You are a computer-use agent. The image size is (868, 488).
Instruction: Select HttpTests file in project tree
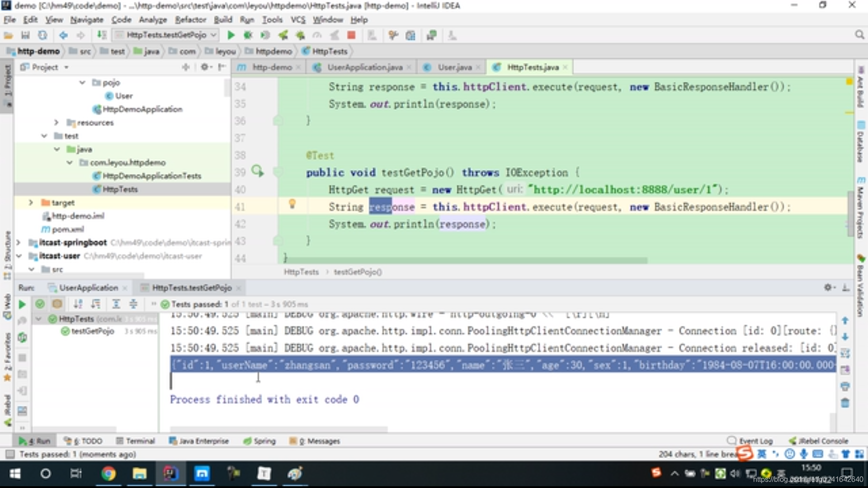point(120,189)
